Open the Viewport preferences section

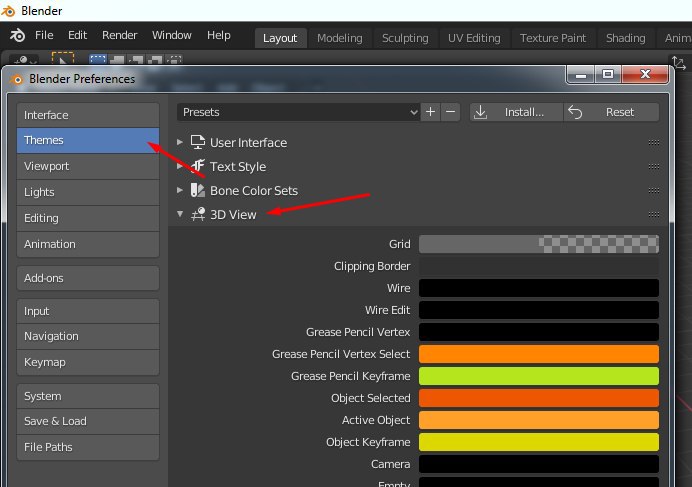point(88,166)
